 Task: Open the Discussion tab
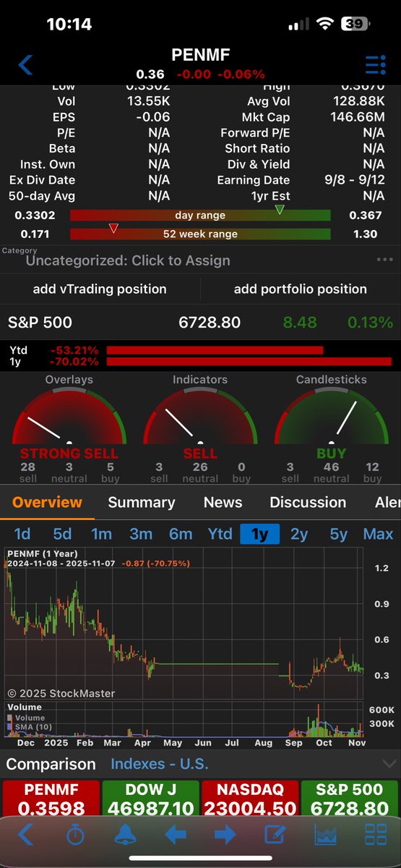click(x=308, y=502)
